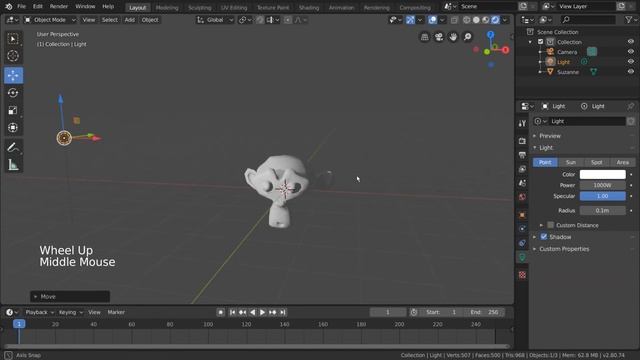Click the Specular slider
The image size is (640, 360).
click(602, 196)
